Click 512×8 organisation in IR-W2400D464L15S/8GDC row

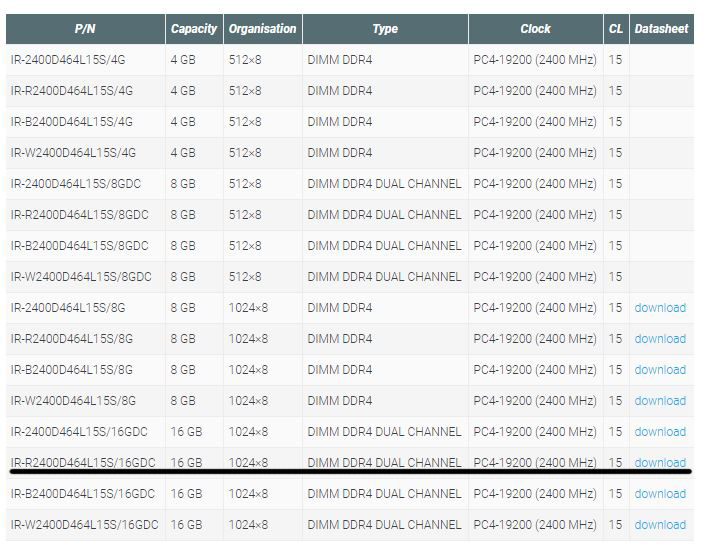click(x=245, y=277)
